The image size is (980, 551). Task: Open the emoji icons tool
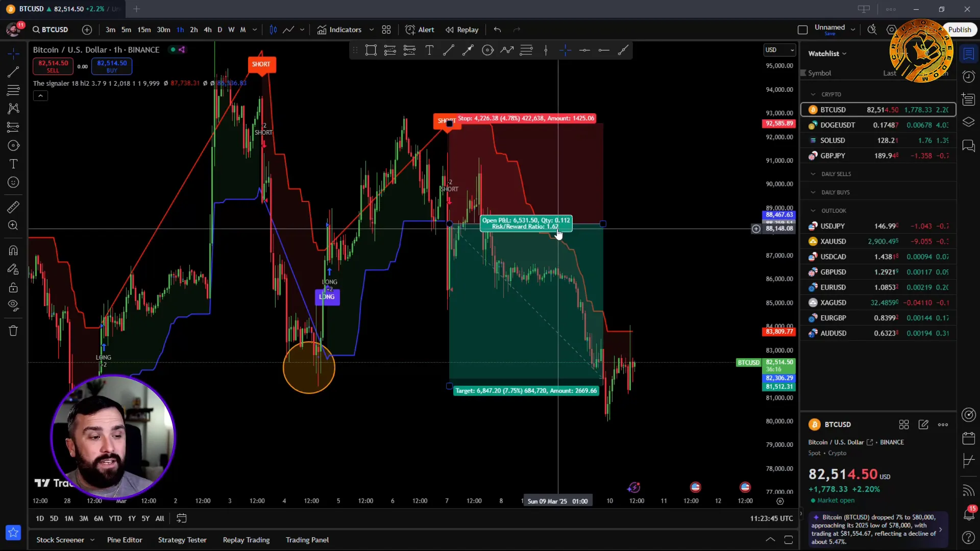13,182
